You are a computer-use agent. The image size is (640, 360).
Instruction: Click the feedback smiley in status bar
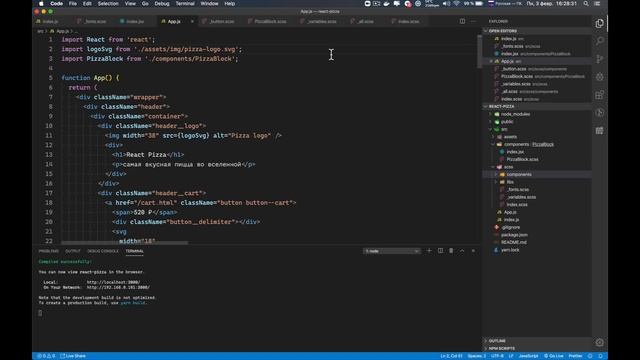point(590,356)
